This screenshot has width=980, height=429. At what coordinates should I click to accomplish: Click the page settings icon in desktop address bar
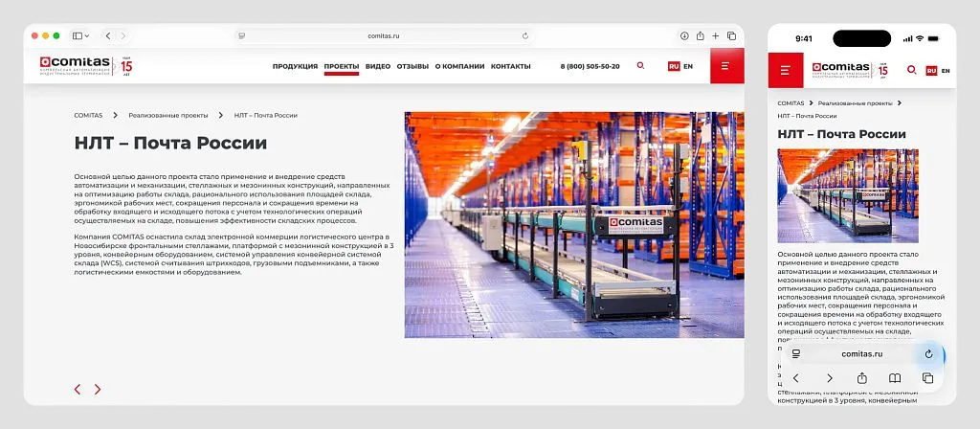[242, 36]
